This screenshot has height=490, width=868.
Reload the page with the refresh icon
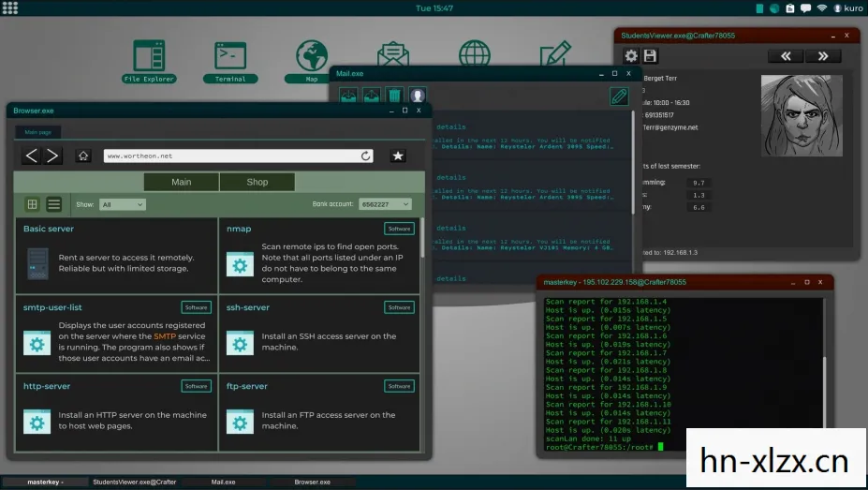tap(365, 156)
